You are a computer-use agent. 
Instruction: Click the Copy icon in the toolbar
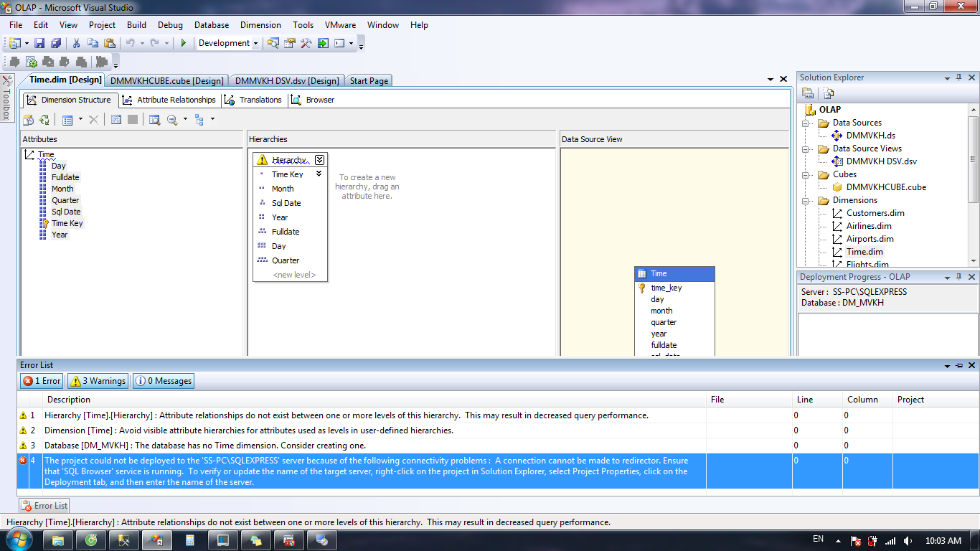pos(93,43)
